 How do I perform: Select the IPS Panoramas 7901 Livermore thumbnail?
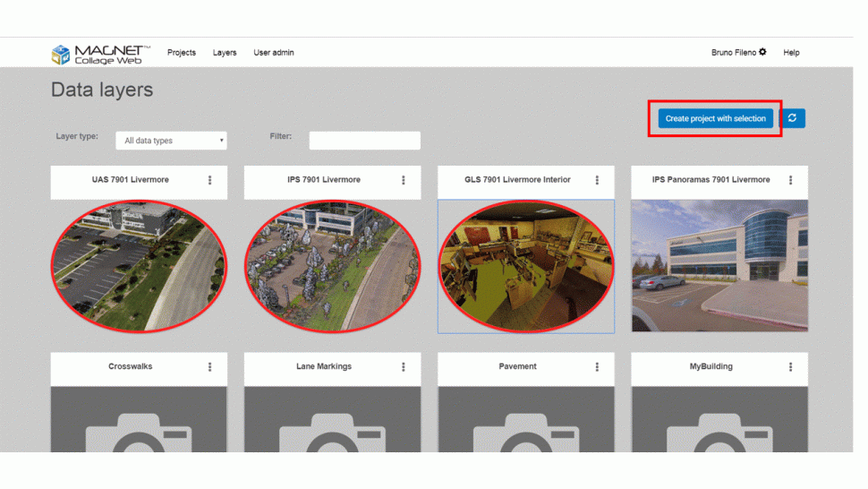pos(719,266)
